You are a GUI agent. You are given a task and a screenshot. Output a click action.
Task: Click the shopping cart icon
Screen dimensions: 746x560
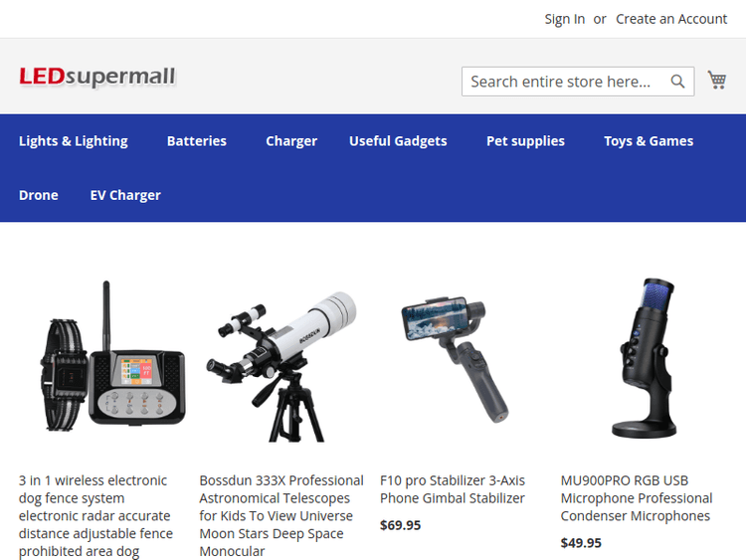click(716, 81)
